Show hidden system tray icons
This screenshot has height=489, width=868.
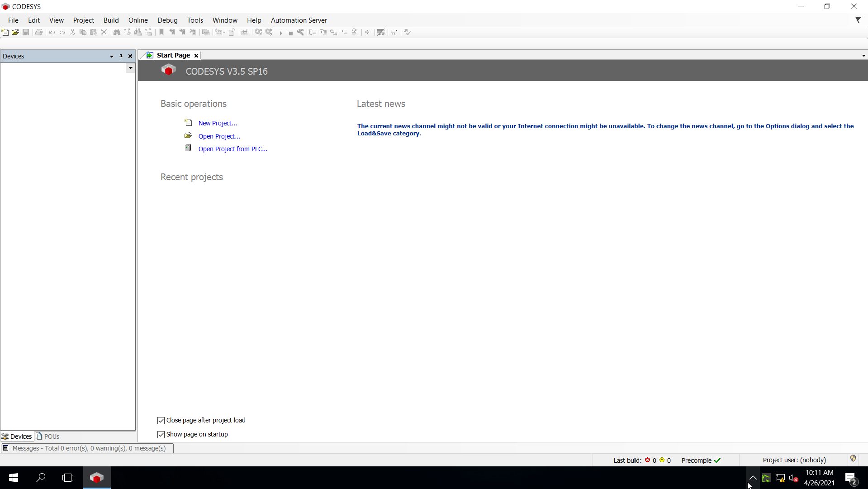coord(753,478)
